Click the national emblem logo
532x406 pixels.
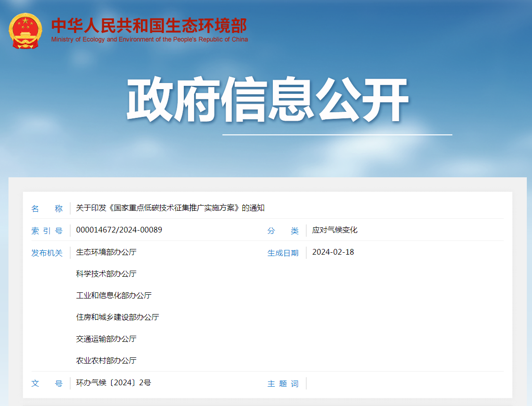(x=25, y=31)
